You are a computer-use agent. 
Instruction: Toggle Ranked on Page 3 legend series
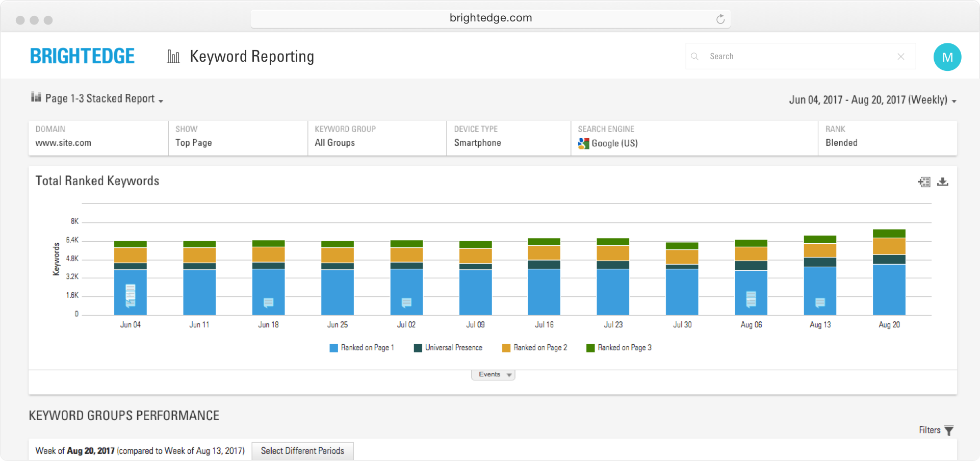pos(619,348)
